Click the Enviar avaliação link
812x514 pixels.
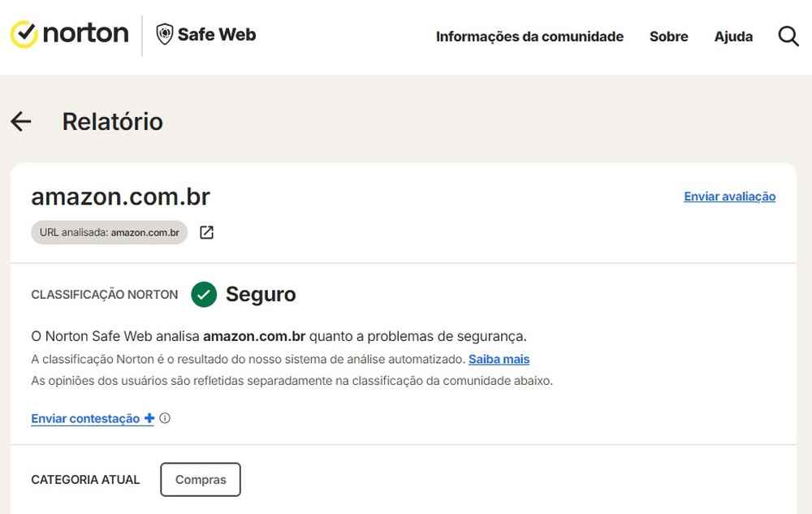pyautogui.click(x=729, y=197)
